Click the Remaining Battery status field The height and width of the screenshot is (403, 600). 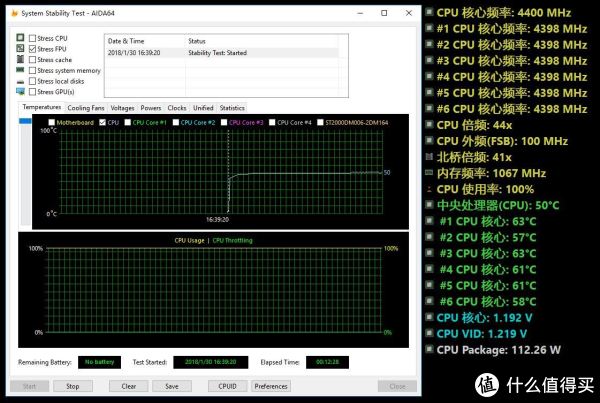point(99,362)
